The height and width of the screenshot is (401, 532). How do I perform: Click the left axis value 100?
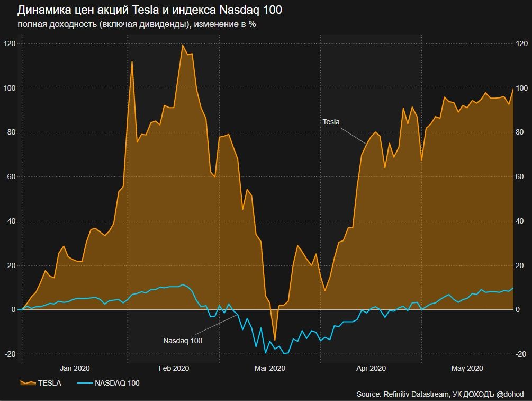point(10,88)
